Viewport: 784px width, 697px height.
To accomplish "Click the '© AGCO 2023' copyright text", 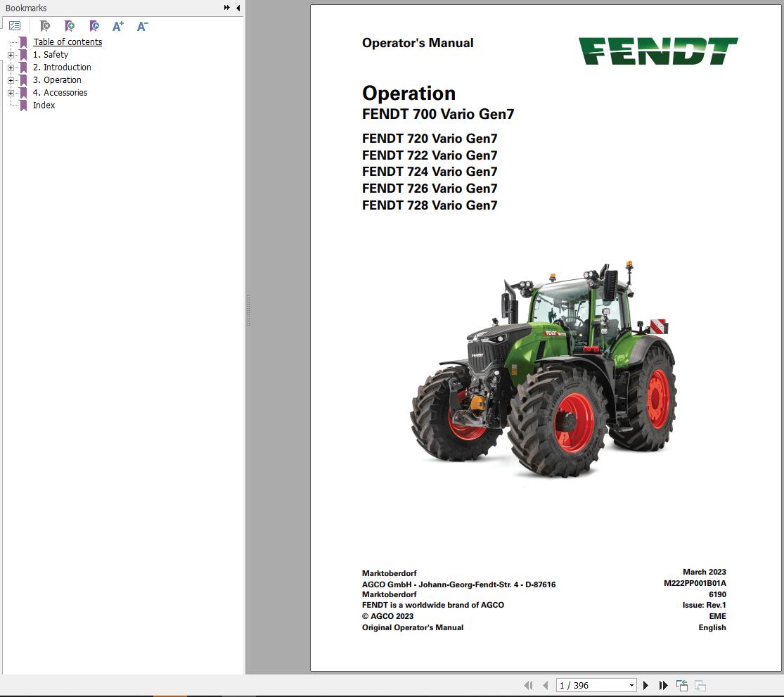I will pos(387,616).
